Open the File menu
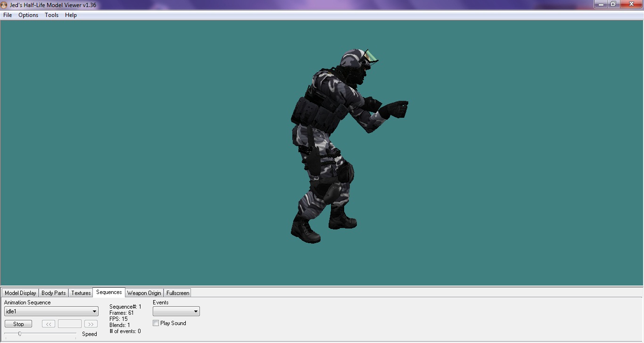This screenshot has width=644, height=343. tap(8, 15)
